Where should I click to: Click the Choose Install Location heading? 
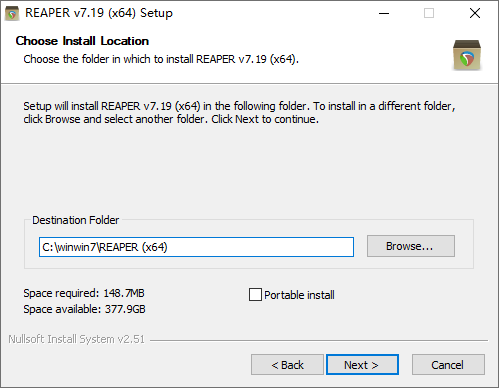[x=82, y=41]
